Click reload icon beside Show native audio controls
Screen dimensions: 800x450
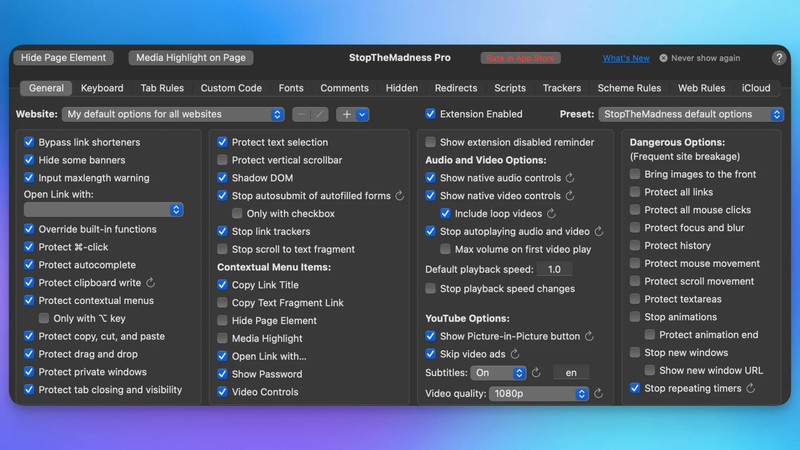[x=570, y=178]
